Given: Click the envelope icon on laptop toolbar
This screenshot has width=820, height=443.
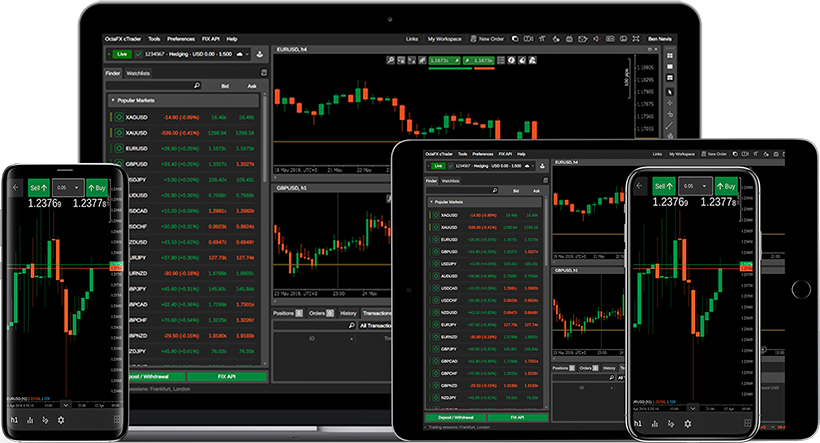Looking at the screenshot, I should 583,39.
